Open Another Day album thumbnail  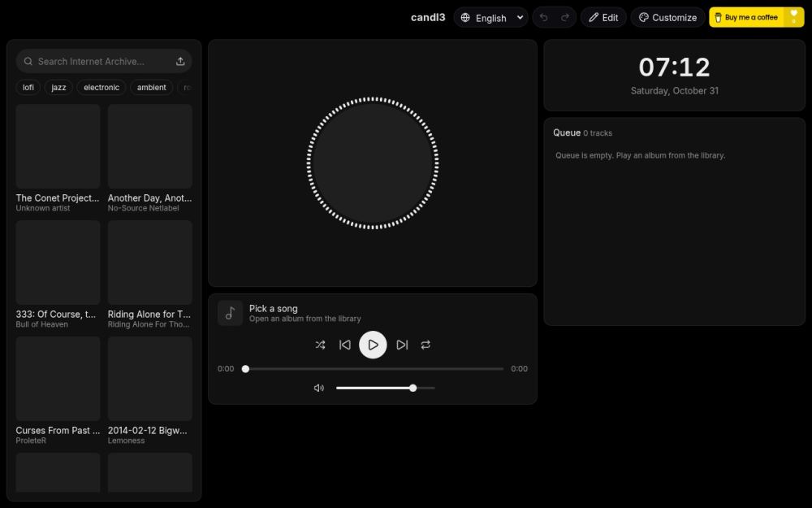(x=150, y=146)
